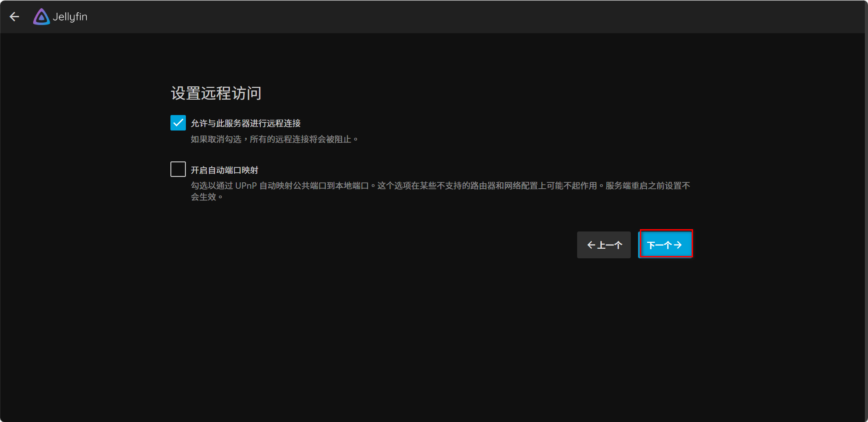
Task: Click the UPnP word in the description
Action: tap(246, 186)
